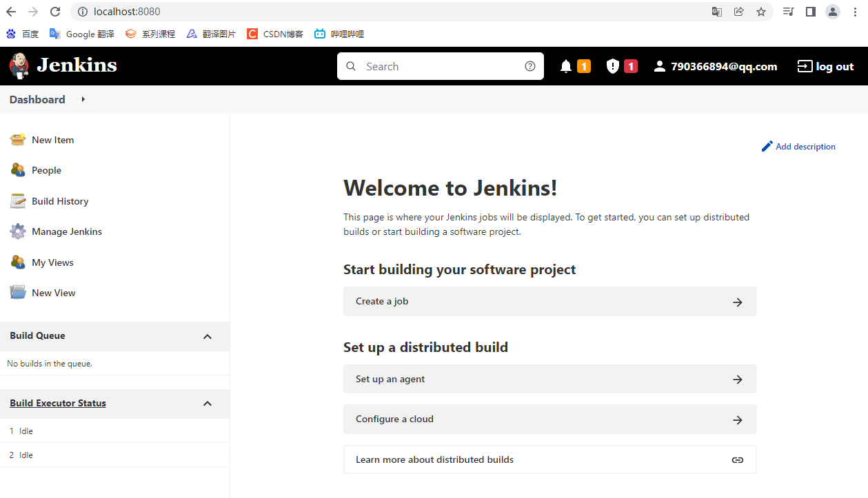Screen dimensions: 868x498
Task: Click the orange notification count badge
Action: coord(584,66)
